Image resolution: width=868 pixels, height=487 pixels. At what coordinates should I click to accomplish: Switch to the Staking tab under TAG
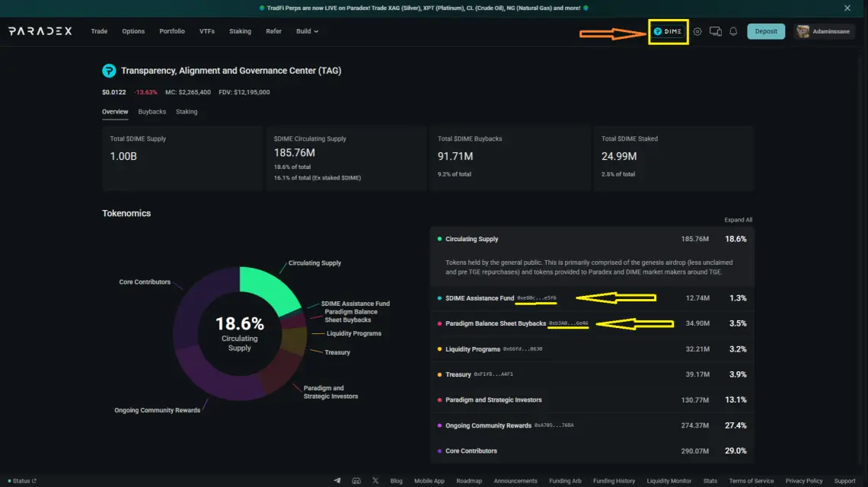pyautogui.click(x=187, y=112)
